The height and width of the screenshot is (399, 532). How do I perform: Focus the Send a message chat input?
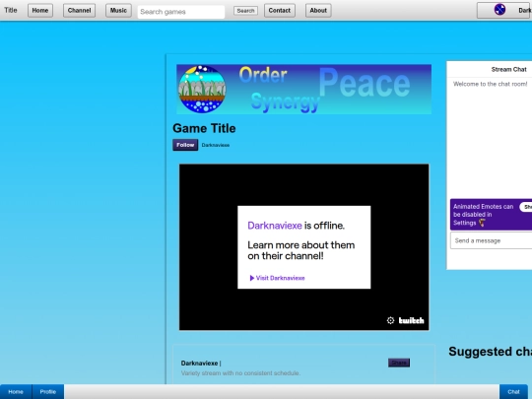pos(491,240)
